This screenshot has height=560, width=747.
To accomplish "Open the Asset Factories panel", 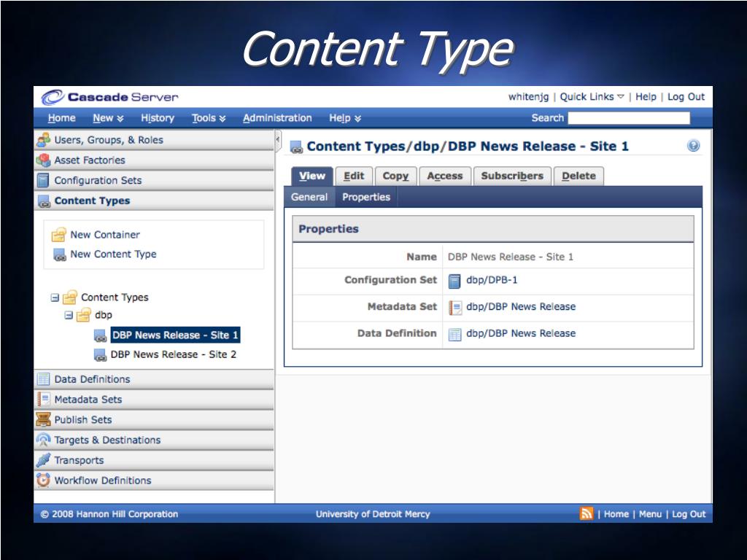I will 154,160.
